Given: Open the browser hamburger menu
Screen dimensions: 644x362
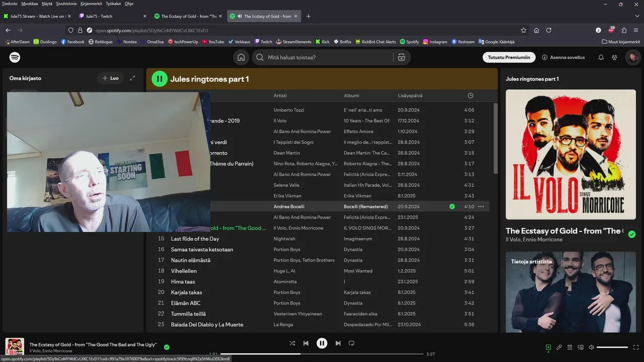Looking at the screenshot, I should click(x=636, y=30).
